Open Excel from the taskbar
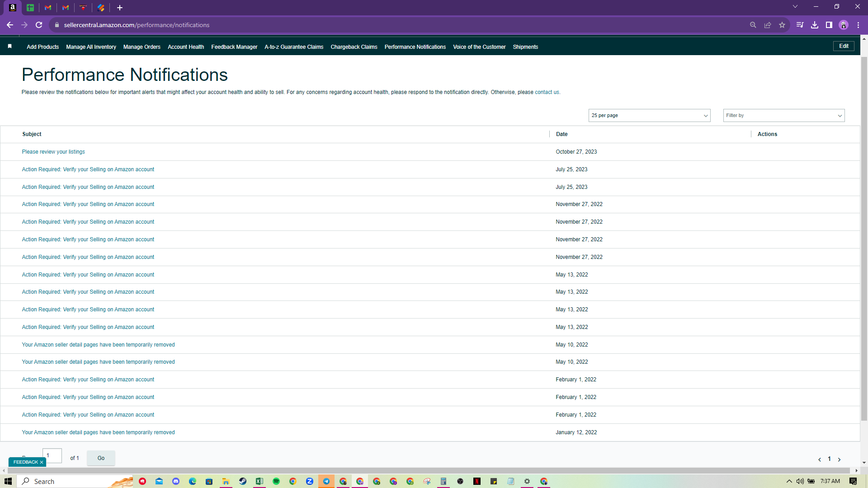 pos(259,481)
